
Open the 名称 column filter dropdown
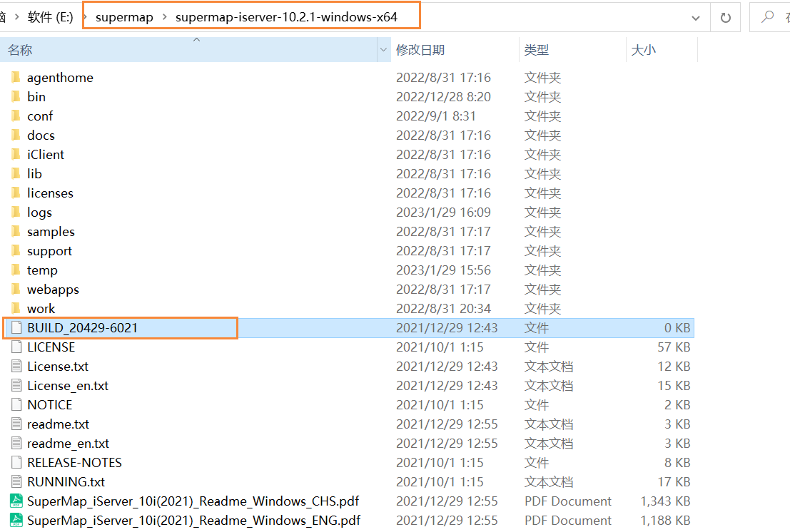click(x=383, y=50)
